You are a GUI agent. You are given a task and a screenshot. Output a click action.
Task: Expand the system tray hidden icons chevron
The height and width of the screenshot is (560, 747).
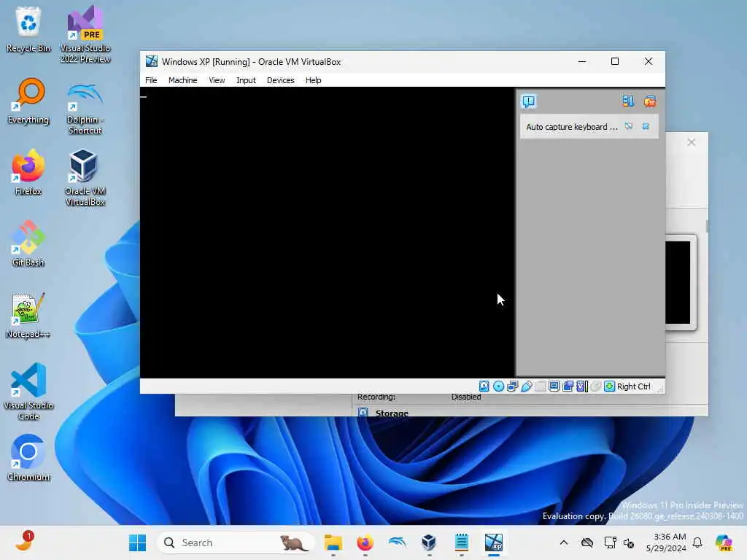coord(564,542)
